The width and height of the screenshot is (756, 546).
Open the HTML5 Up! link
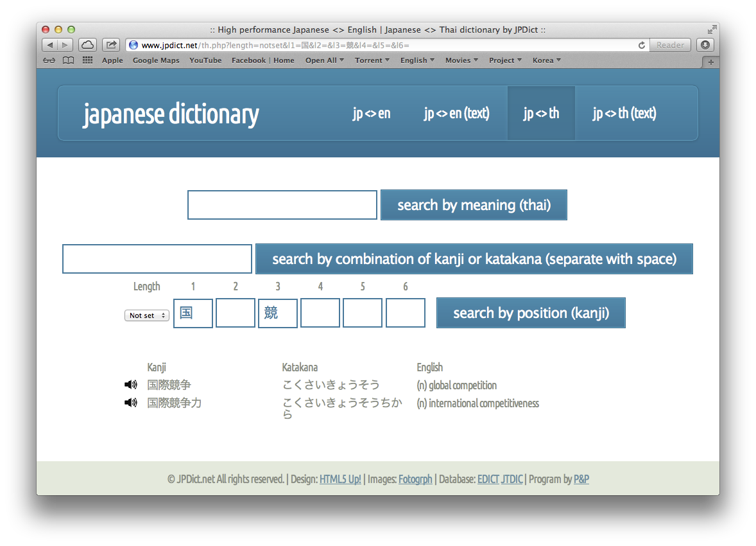point(340,479)
